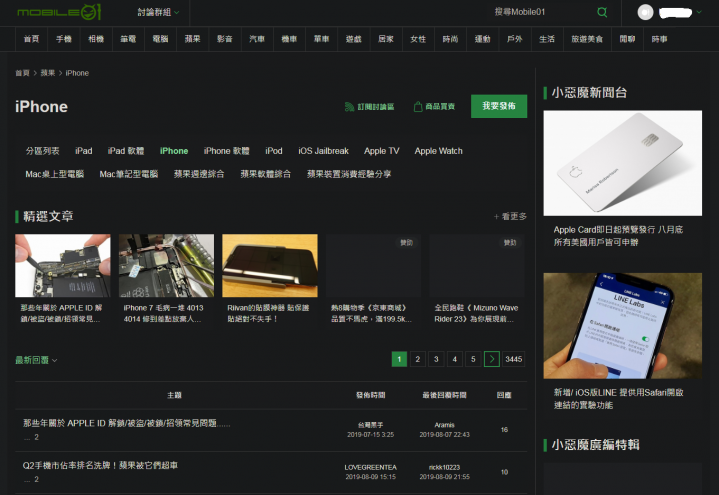The height and width of the screenshot is (495, 719).
Task: Switch to iOS Jailbreak sub-forum tab
Action: (323, 151)
